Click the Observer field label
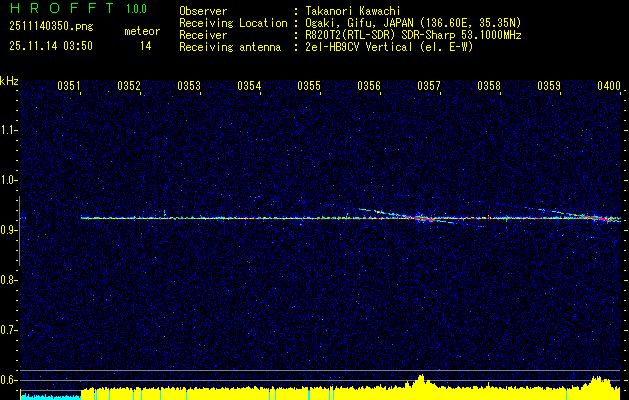The image size is (629, 400). click(x=203, y=11)
